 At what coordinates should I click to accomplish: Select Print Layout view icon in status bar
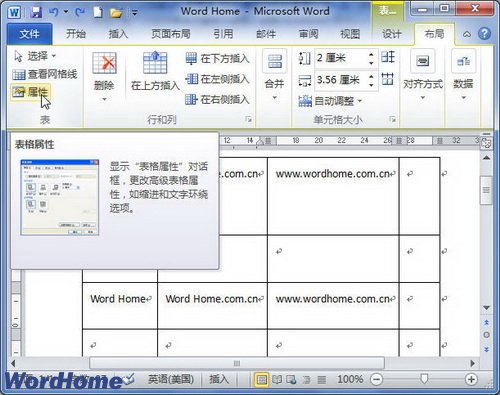click(262, 379)
